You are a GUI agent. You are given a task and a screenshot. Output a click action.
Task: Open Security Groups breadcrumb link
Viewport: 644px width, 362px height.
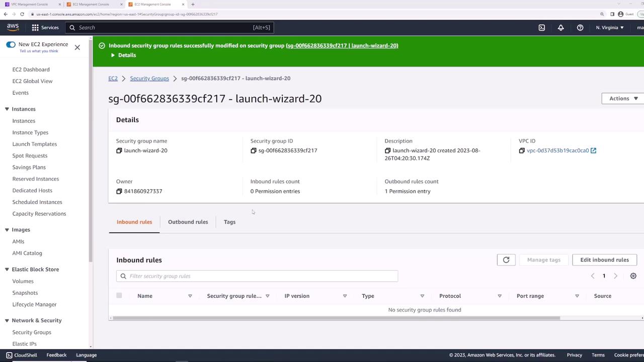(x=149, y=78)
